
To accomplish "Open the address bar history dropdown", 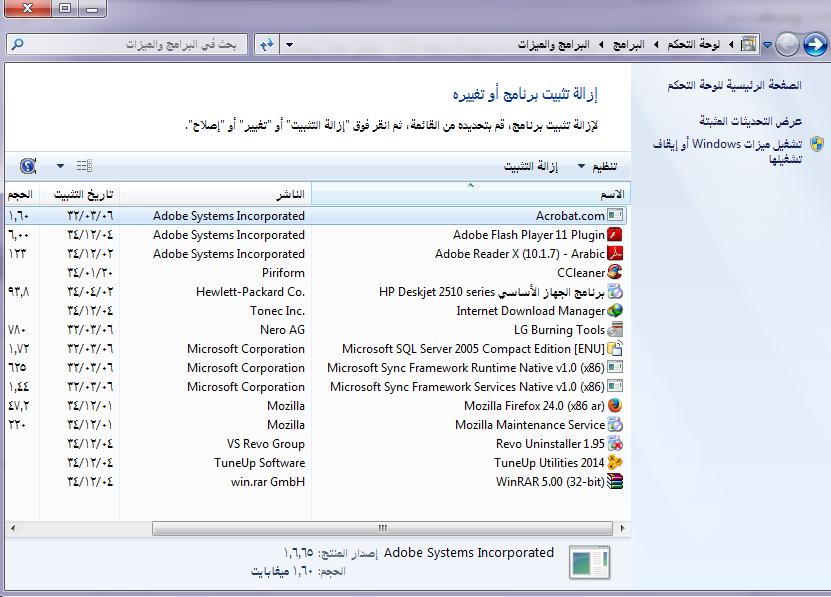I will click(x=289, y=45).
